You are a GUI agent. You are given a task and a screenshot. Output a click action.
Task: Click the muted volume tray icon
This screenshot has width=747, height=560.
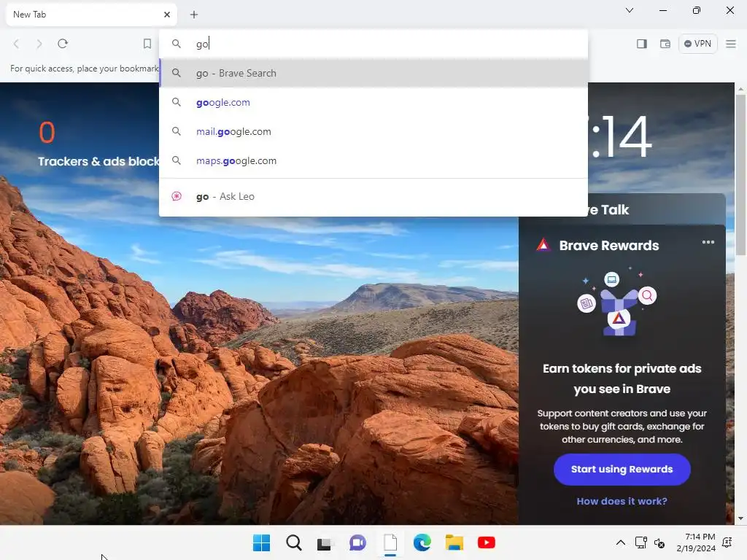(x=659, y=542)
